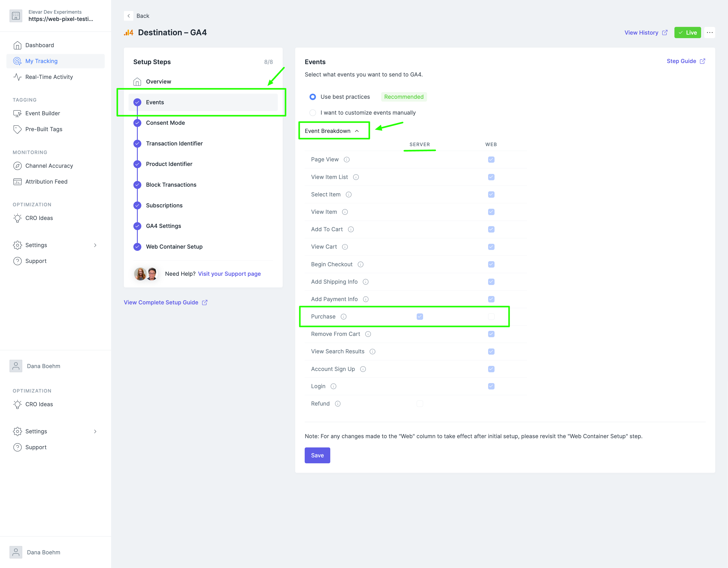
Task: Open the three-dot more options menu
Action: tap(710, 33)
